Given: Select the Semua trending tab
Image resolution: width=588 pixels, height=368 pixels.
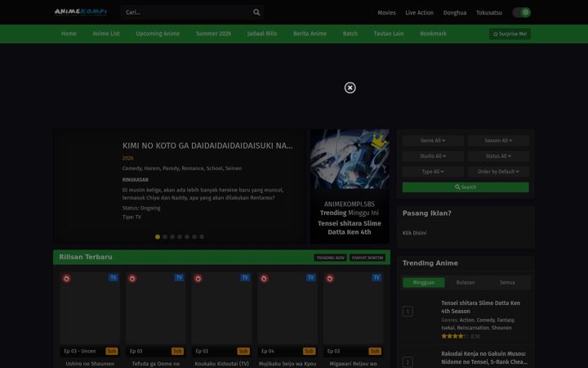Looking at the screenshot, I should tap(507, 282).
